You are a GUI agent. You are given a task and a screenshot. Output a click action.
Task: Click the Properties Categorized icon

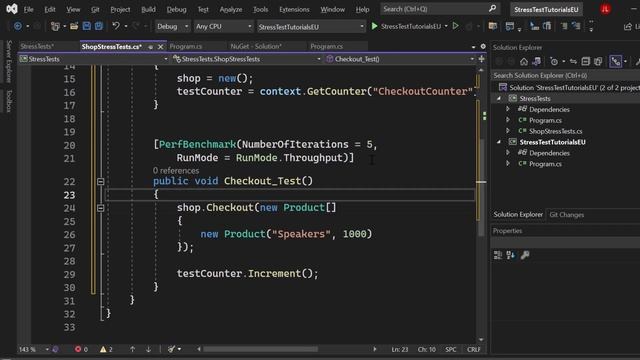[x=498, y=255]
